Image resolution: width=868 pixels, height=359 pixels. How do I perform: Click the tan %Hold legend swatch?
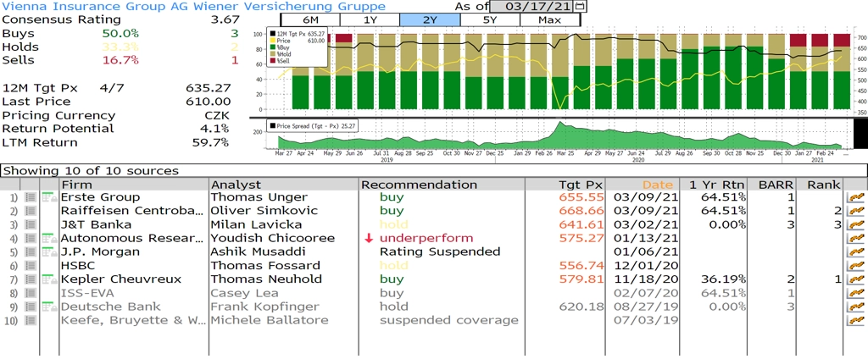coord(273,54)
